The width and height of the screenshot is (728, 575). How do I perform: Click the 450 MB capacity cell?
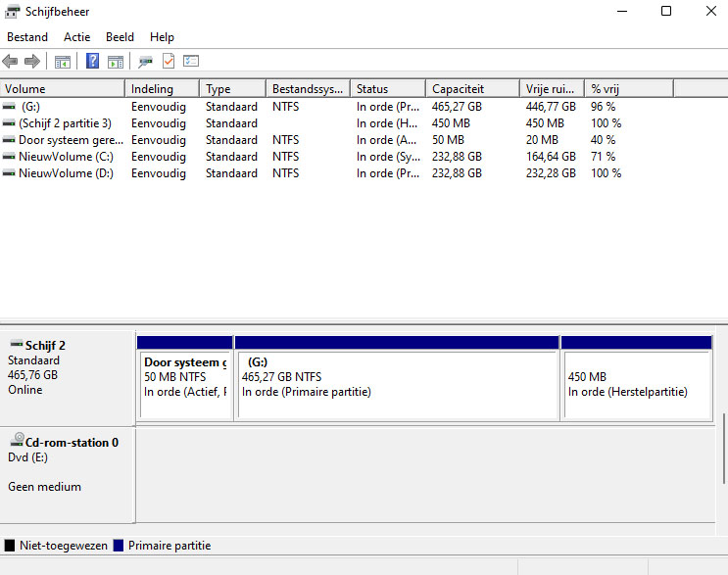coord(451,123)
